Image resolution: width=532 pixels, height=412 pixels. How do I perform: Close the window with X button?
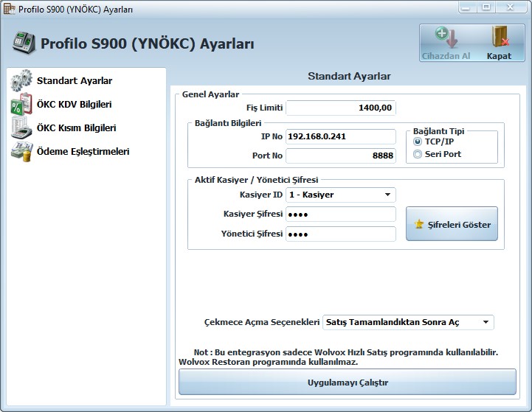click(511, 7)
